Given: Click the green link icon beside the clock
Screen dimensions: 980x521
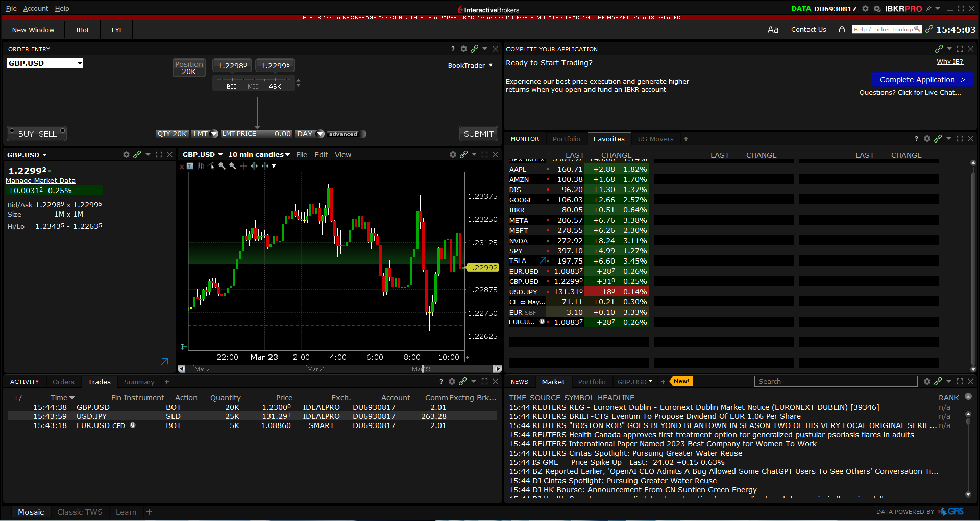Looking at the screenshot, I should [x=929, y=29].
